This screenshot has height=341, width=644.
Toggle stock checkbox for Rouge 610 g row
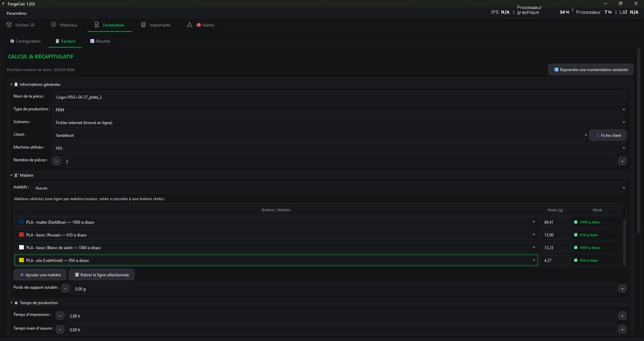pyautogui.click(x=576, y=235)
